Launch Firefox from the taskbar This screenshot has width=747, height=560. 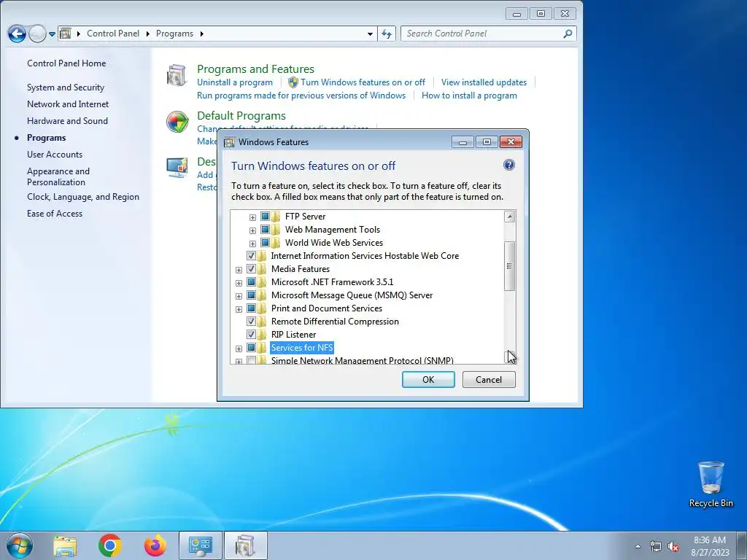155,546
